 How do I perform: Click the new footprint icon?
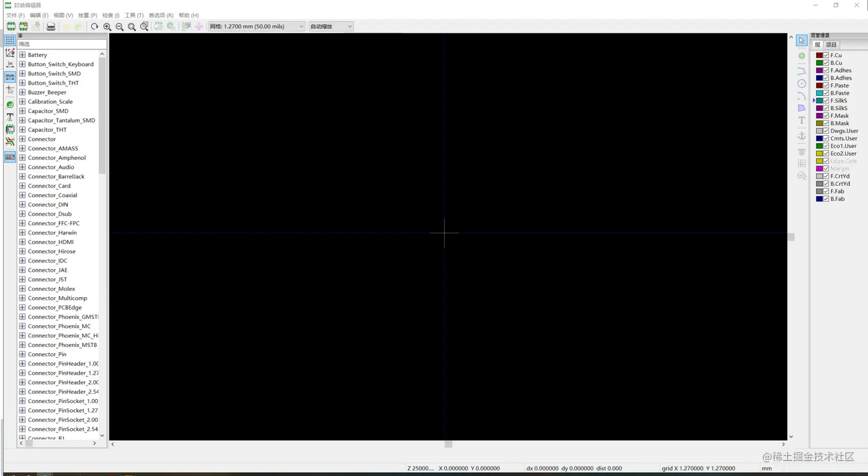click(x=11, y=26)
